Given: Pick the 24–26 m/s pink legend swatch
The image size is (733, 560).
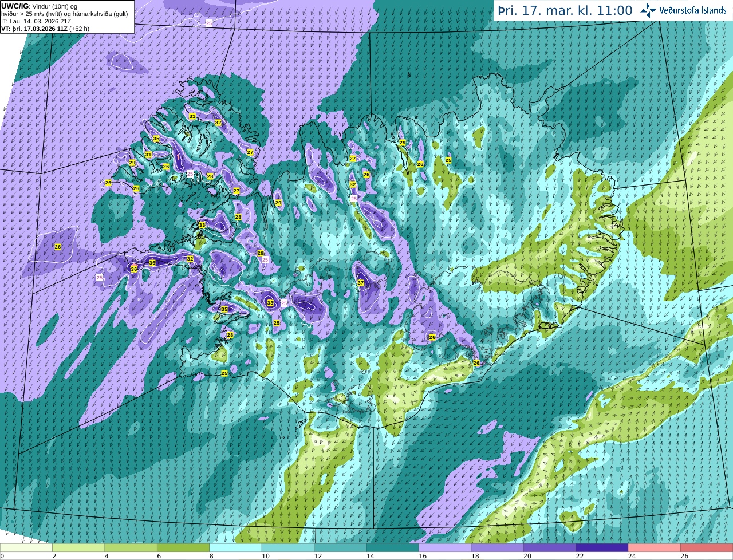Looking at the screenshot, I should [655, 548].
